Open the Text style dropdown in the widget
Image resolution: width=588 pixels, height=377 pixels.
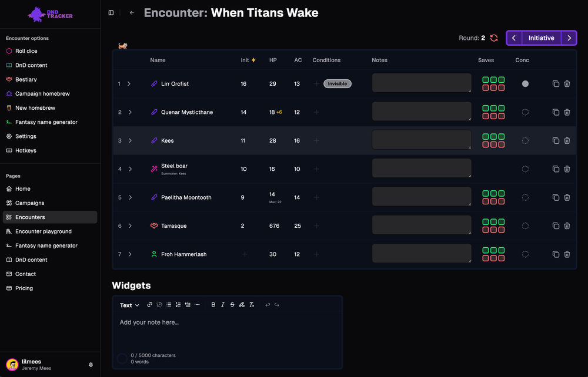129,305
